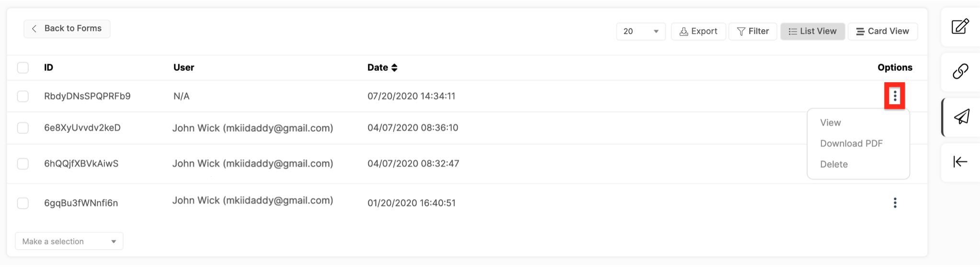Select Download PDF from the menu

pos(851,144)
